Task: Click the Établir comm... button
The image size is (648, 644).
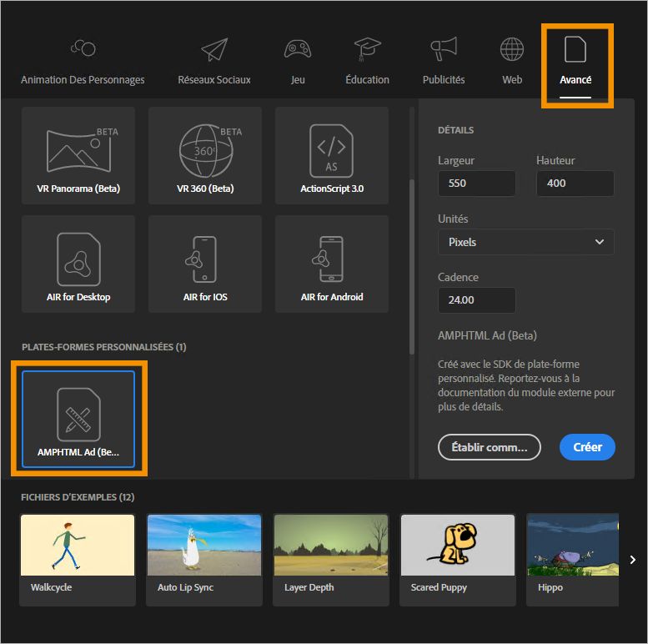Action: pyautogui.click(x=490, y=447)
